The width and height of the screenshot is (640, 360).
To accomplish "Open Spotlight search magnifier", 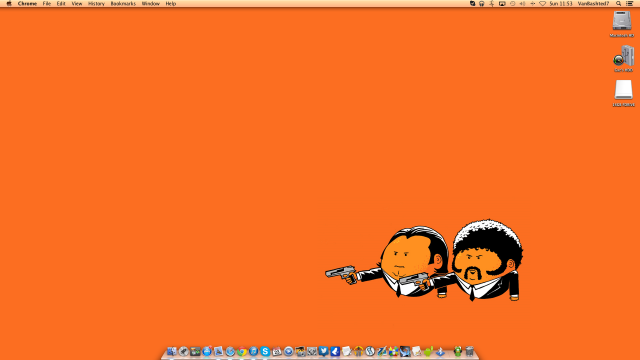I will coord(618,4).
